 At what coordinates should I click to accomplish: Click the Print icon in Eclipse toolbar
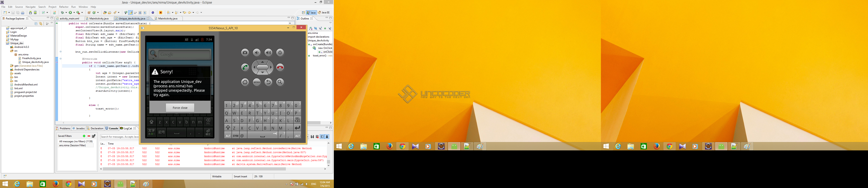23,13
